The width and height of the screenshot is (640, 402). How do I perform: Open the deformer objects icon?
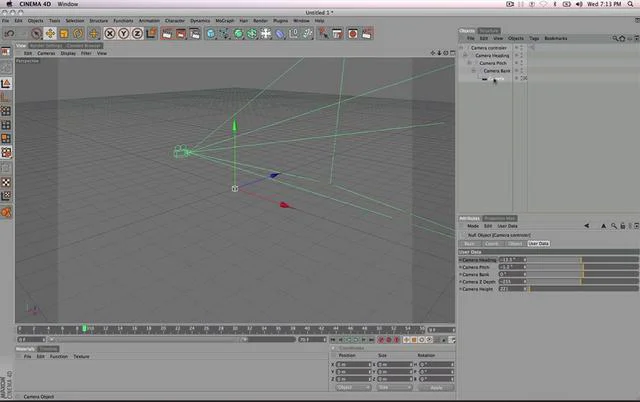(280, 33)
